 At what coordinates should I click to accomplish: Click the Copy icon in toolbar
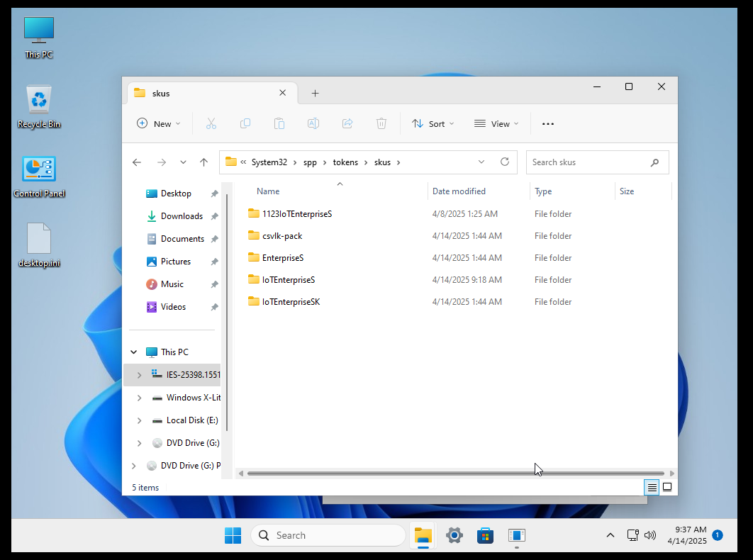245,124
